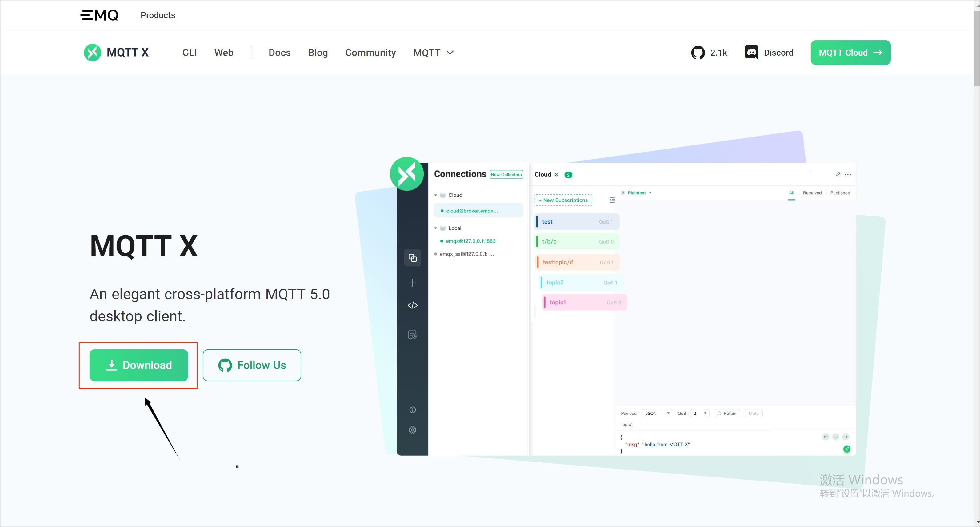Click the plus new connection icon
The image size is (980, 527).
pyautogui.click(x=412, y=283)
